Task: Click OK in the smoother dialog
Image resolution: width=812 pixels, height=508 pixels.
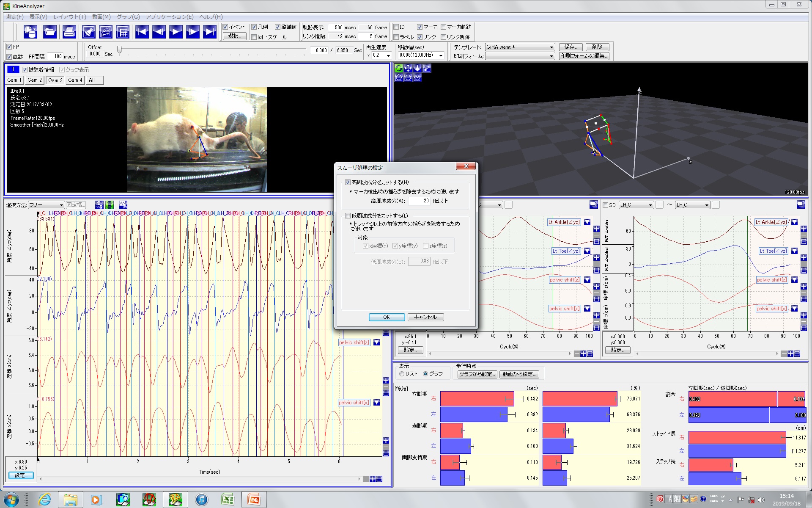Action: [x=386, y=317]
